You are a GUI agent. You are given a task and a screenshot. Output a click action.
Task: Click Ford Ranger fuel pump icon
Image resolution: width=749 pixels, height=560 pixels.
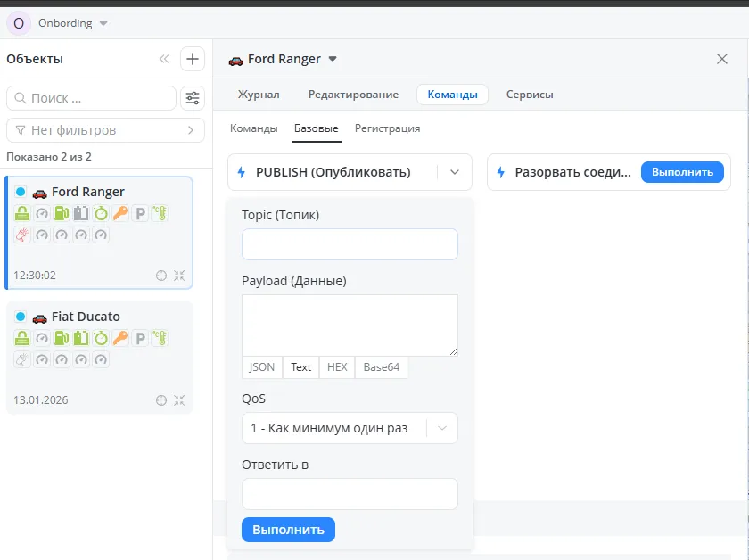(x=62, y=213)
